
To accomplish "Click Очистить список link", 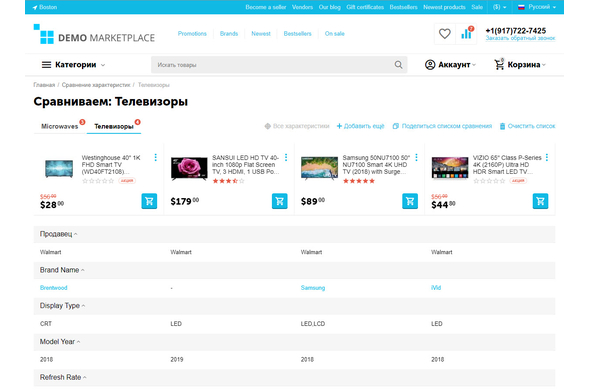I will (x=528, y=126).
